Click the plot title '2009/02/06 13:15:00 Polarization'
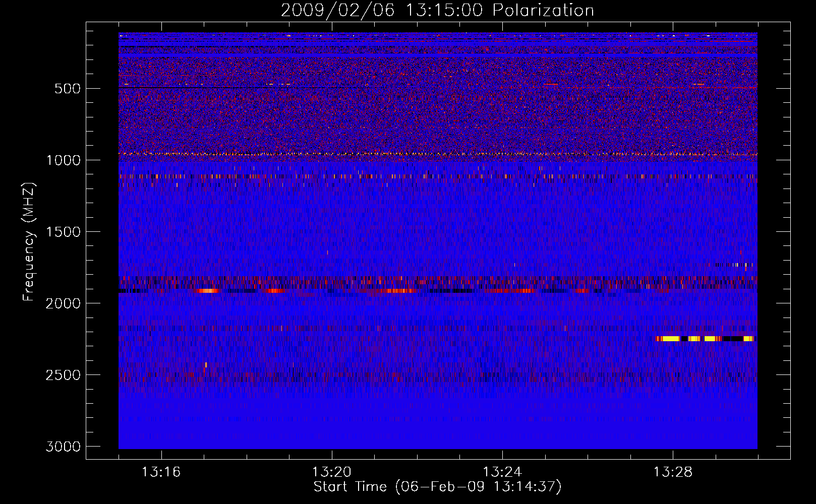This screenshot has width=816, height=504. [437, 10]
